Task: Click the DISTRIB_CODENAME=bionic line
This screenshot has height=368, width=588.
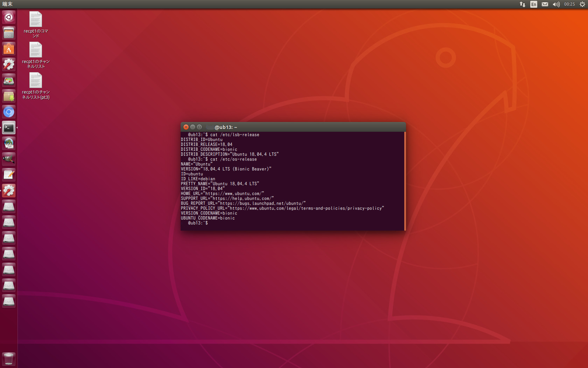Action: point(209,149)
